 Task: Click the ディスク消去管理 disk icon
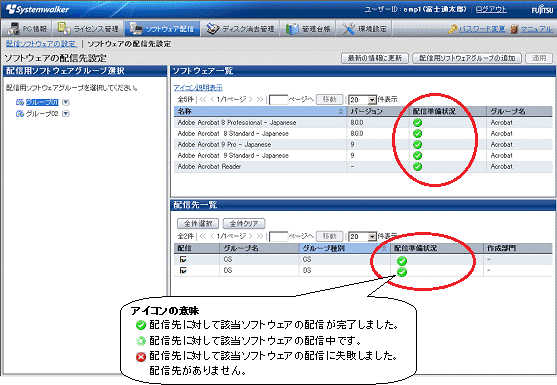pos(213,28)
